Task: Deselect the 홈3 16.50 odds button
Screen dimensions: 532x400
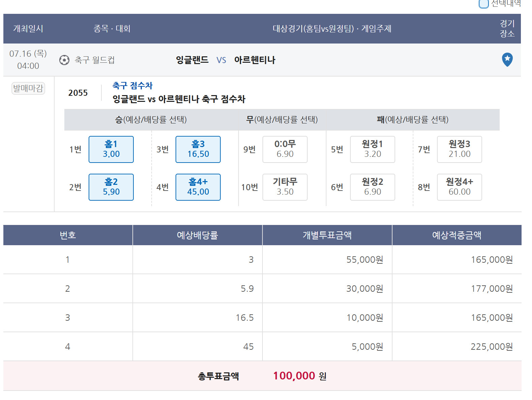Action: coord(198,149)
